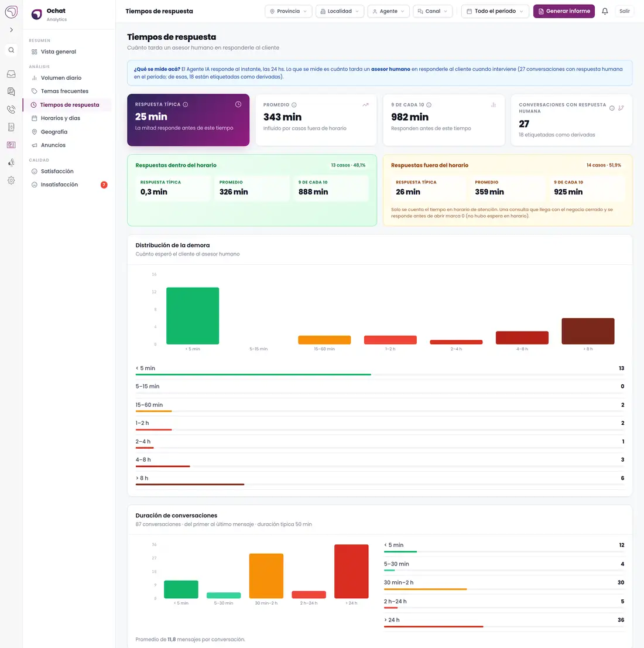
Task: Open the inbox tray icon in the rail
Action: point(11,74)
